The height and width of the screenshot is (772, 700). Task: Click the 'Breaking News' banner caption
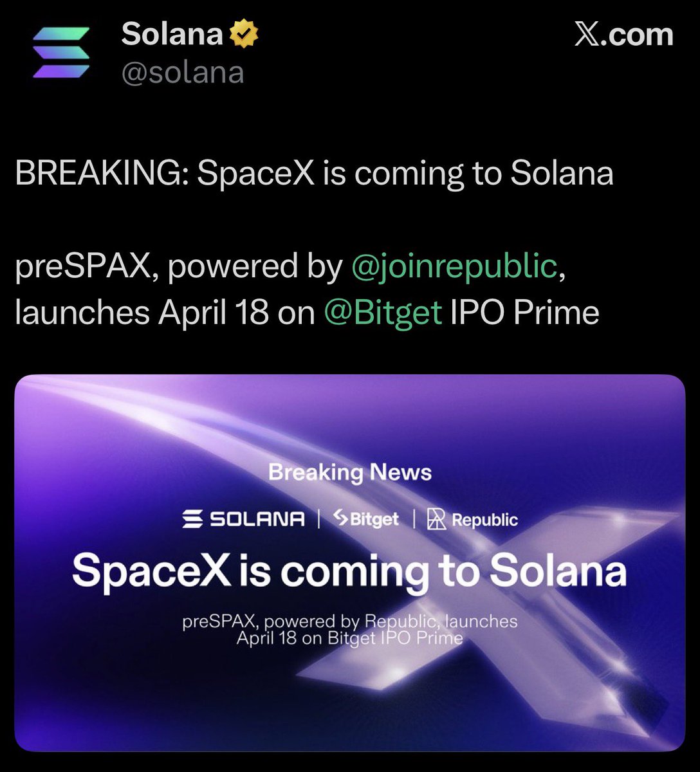pos(350,473)
